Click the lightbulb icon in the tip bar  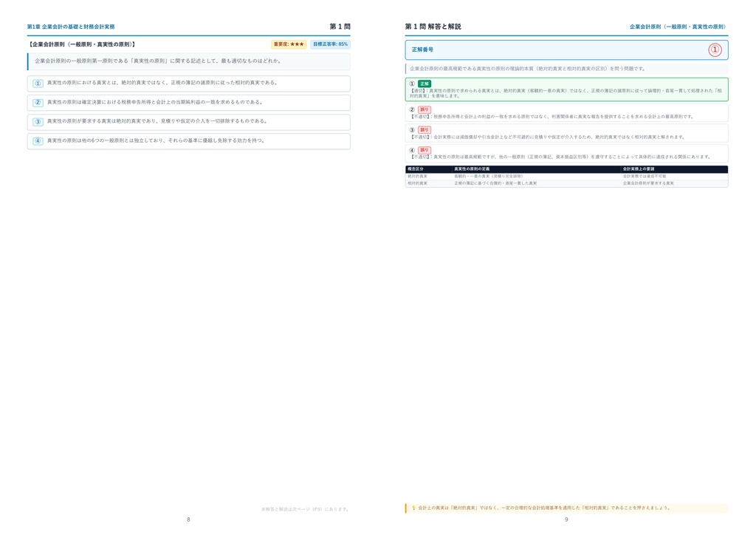(413, 508)
